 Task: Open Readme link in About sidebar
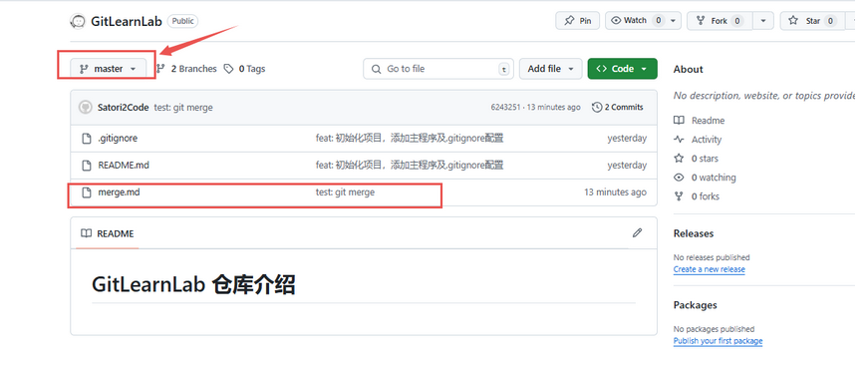(708, 121)
